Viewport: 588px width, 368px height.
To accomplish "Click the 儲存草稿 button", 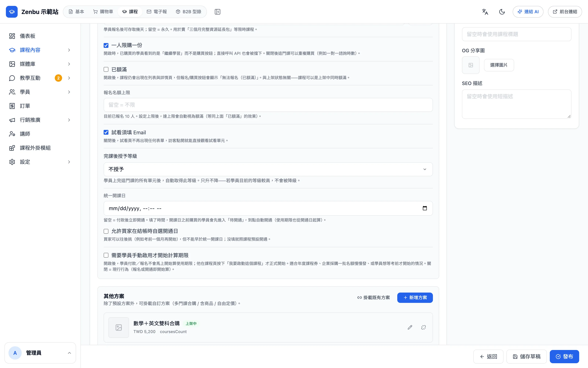I will pos(526,357).
